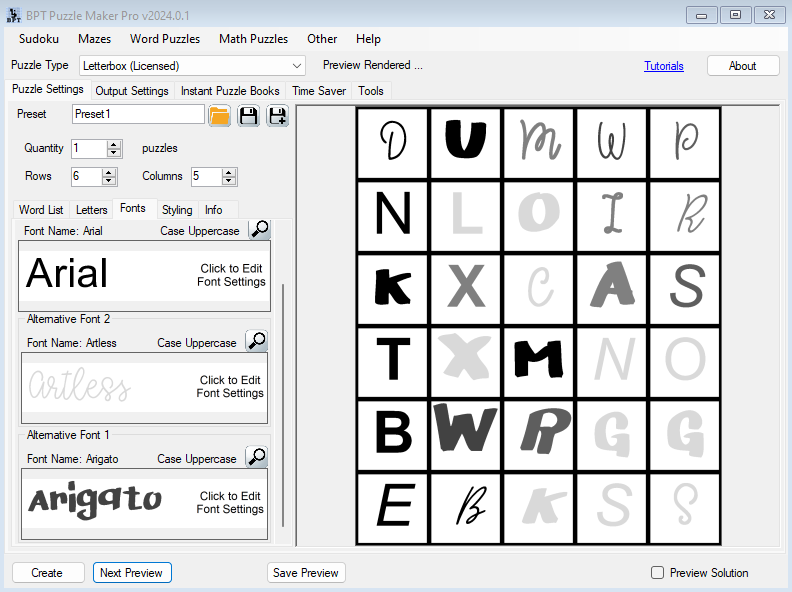Click magnifier icon for Artless font
Viewport: 792px width, 592px height.
click(x=256, y=342)
